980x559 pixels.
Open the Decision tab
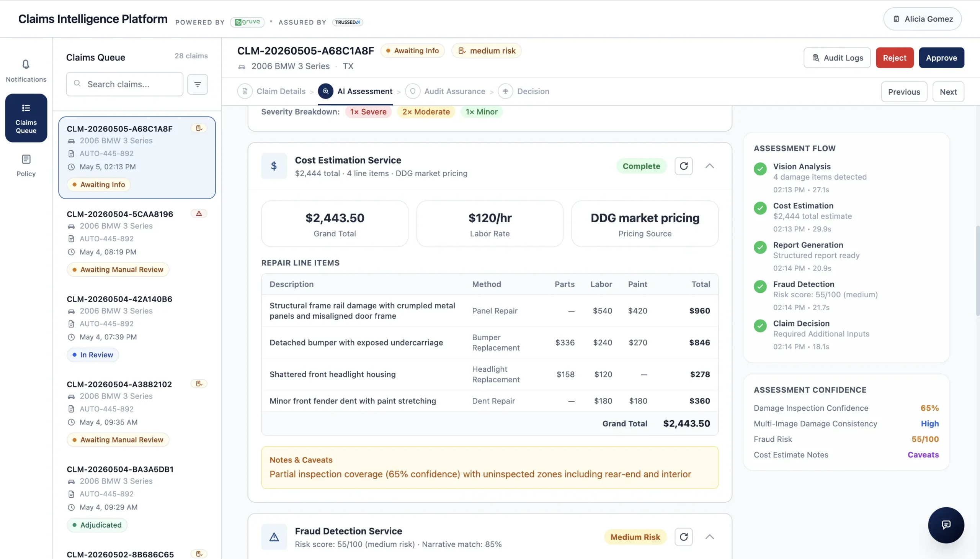[x=524, y=91]
